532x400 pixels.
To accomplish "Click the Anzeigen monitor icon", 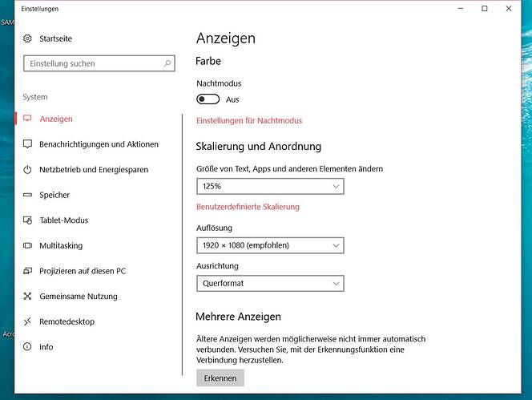I will point(27,119).
